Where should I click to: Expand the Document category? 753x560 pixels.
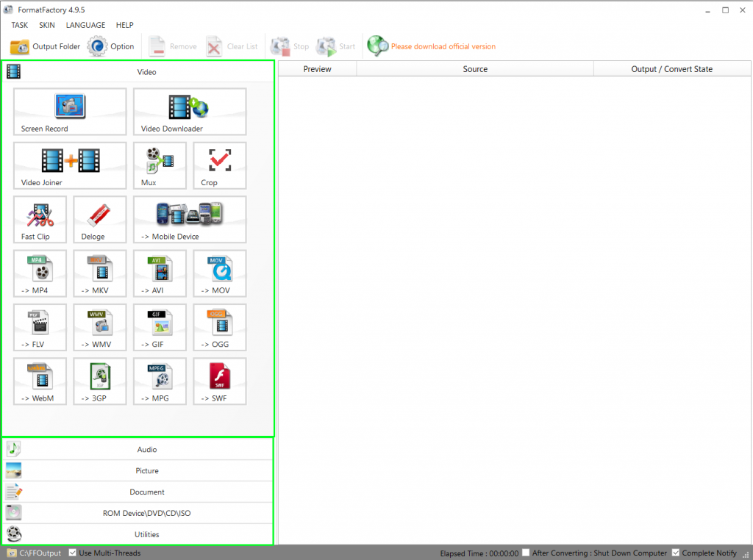tap(138, 492)
